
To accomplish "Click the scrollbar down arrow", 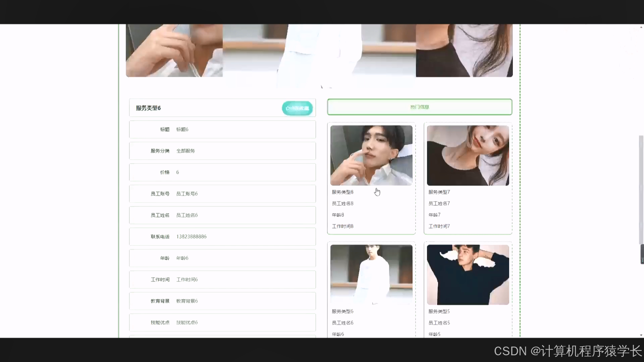I will point(641,335).
